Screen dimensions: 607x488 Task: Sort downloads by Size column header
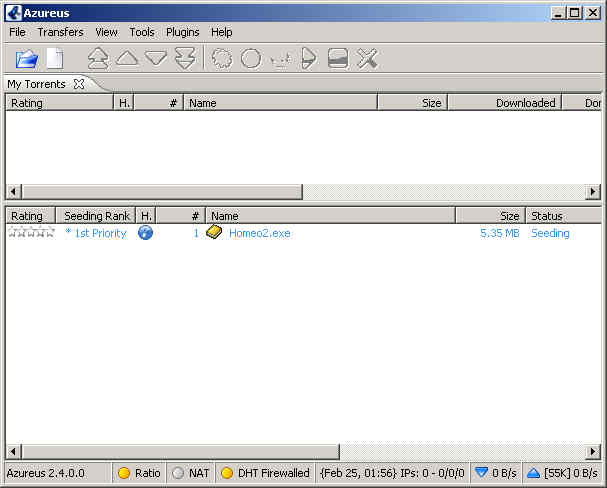(x=413, y=103)
